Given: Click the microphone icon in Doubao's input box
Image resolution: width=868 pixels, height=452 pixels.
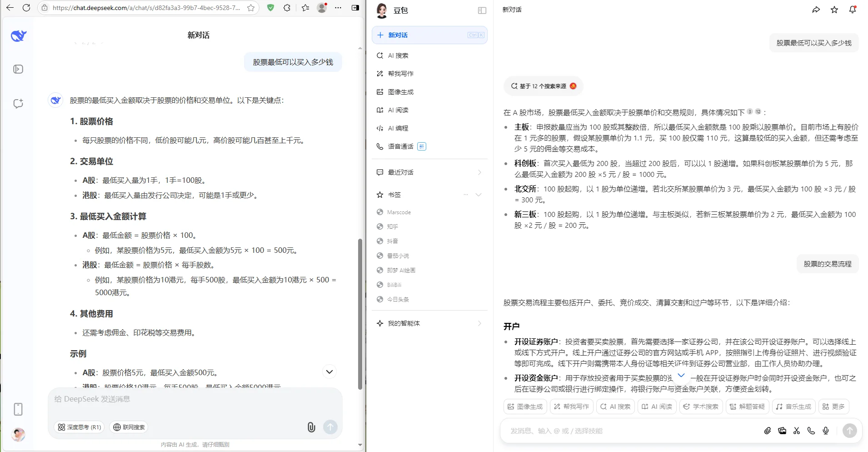Looking at the screenshot, I should pyautogui.click(x=825, y=431).
